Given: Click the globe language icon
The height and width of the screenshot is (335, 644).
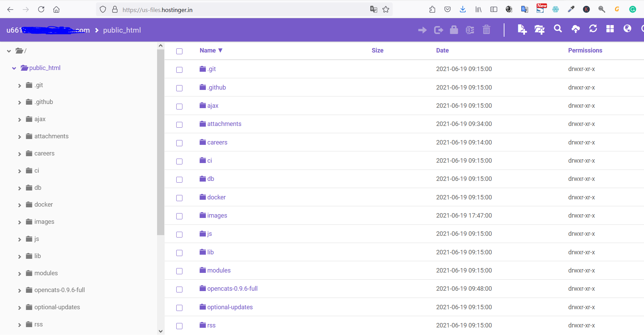Looking at the screenshot, I should point(627,28).
